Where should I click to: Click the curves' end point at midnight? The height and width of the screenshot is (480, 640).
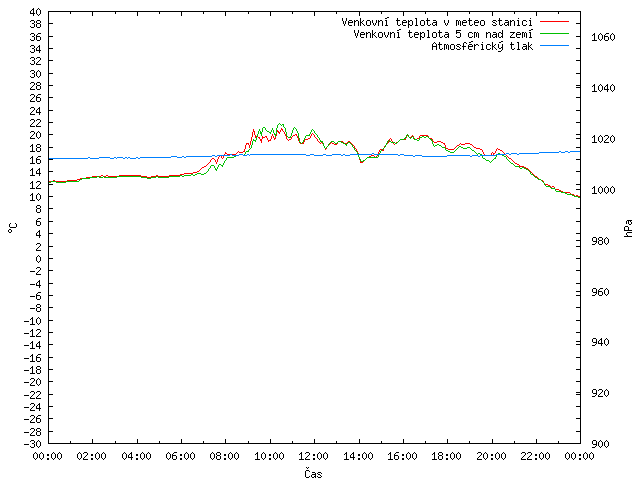coord(579,197)
